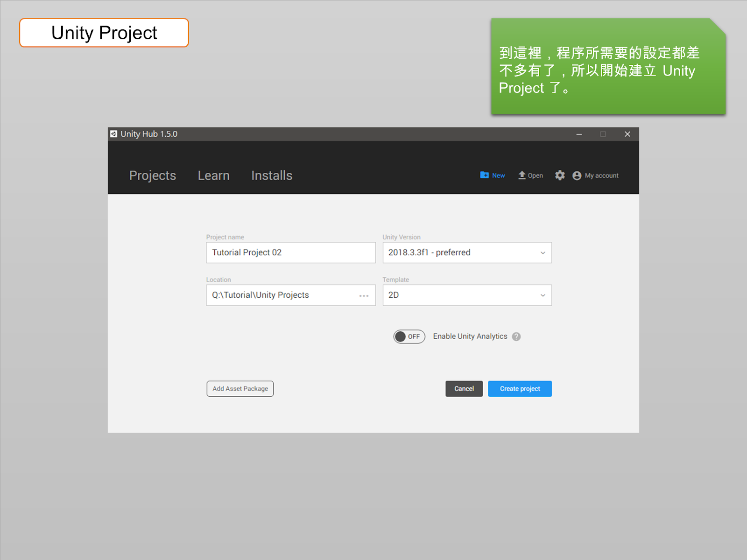This screenshot has width=747, height=560.
Task: Switch to the Installs tab
Action: click(x=272, y=175)
